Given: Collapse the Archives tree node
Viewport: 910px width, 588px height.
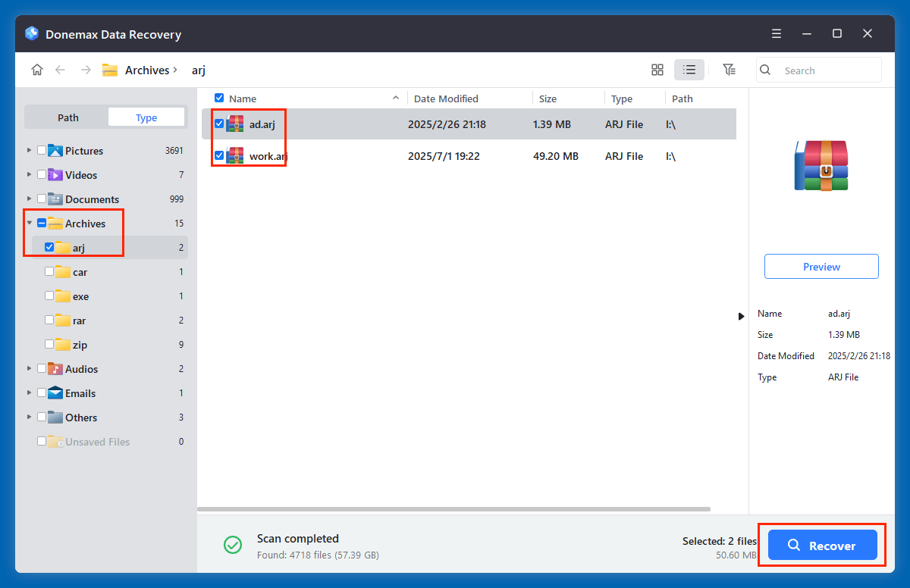Looking at the screenshot, I should coord(28,223).
